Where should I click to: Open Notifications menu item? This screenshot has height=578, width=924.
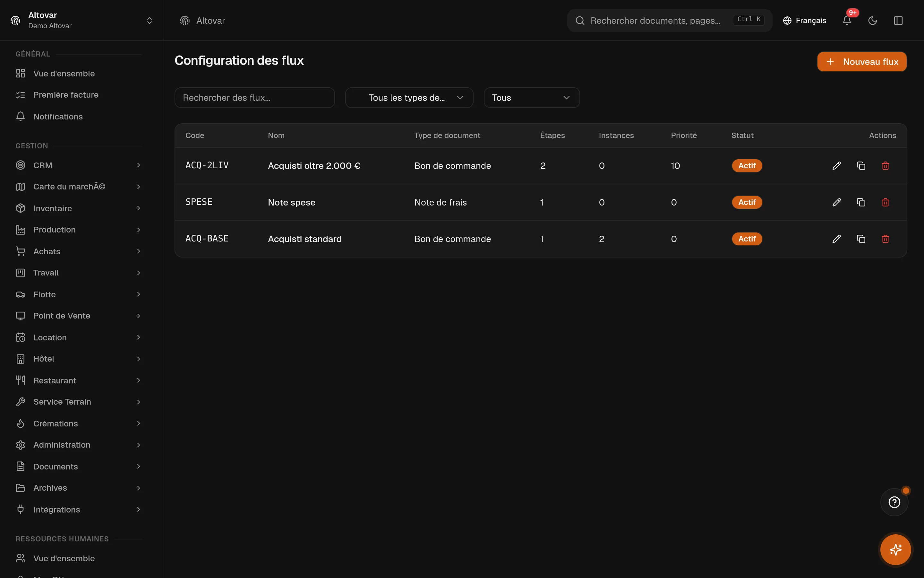click(79, 117)
